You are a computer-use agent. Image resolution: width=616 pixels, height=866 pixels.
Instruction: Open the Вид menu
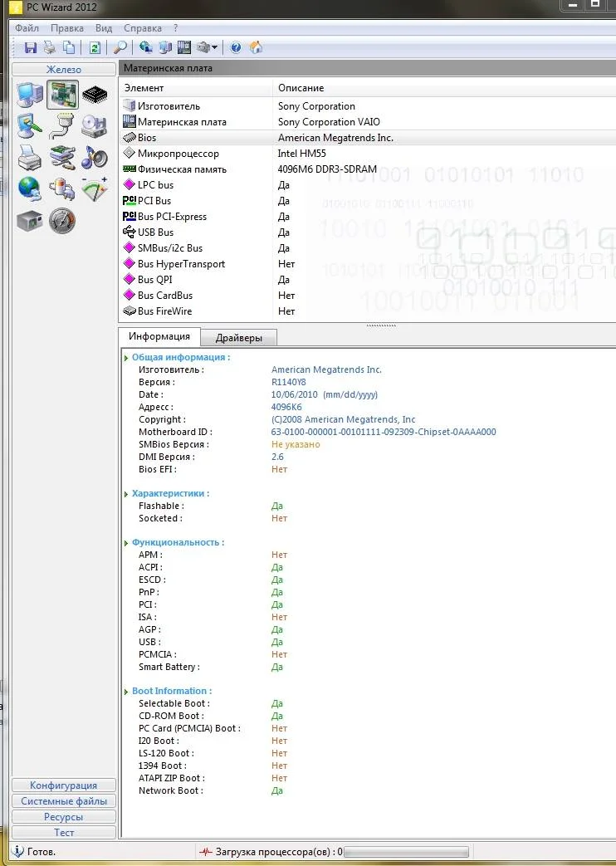(x=103, y=28)
